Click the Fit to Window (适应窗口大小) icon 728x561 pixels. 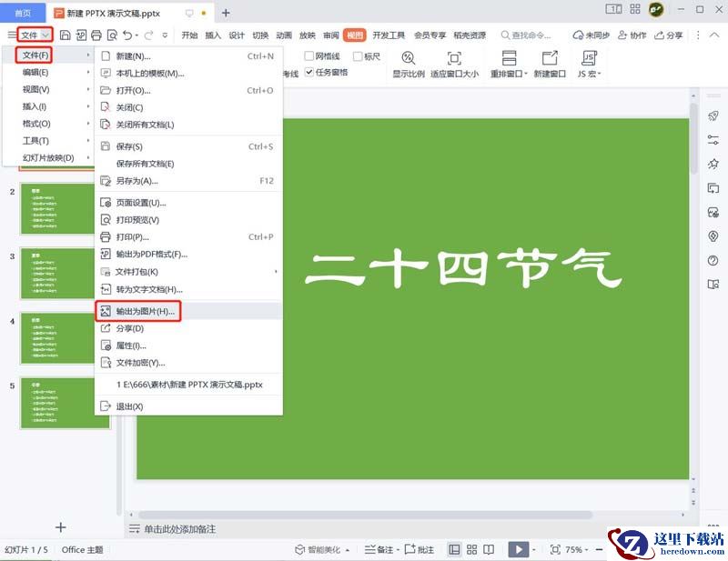[x=454, y=58]
